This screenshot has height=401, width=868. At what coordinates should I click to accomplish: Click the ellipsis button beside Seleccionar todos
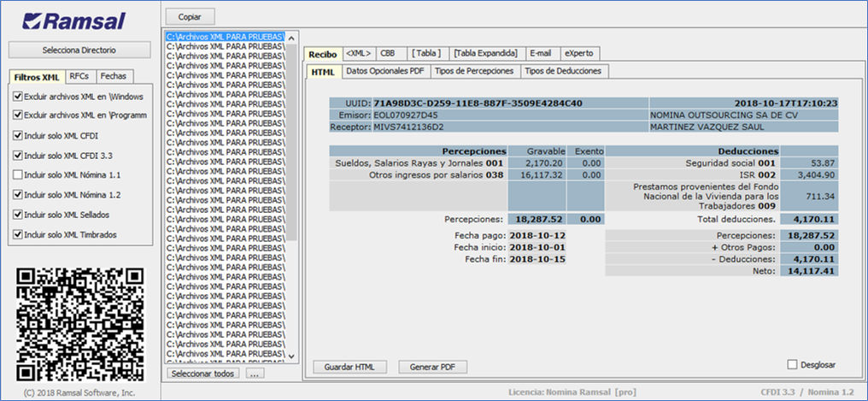255,374
